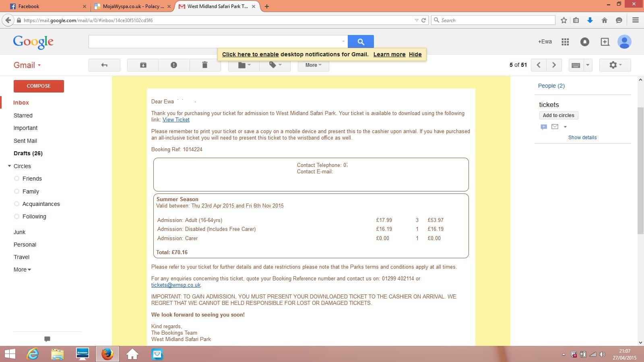Click the Windows Start button
This screenshot has height=362, width=644.
click(10, 354)
